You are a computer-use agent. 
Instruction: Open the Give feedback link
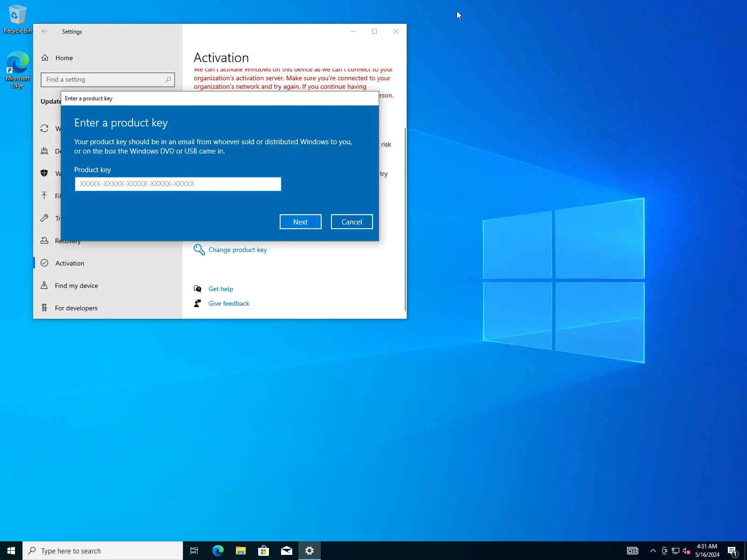click(x=229, y=303)
